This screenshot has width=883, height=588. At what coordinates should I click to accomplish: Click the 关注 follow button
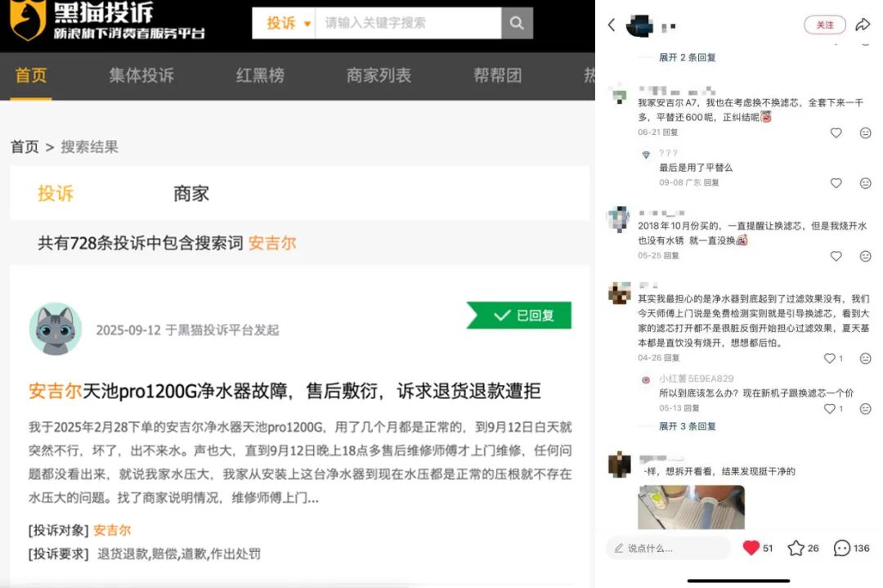click(x=824, y=25)
